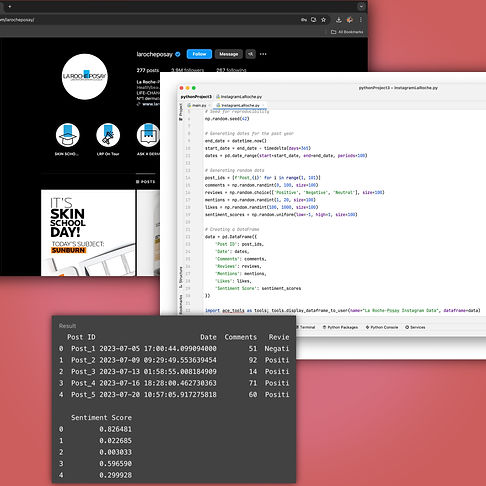
Task: Click the Post ID column header in result
Action: [81, 337]
